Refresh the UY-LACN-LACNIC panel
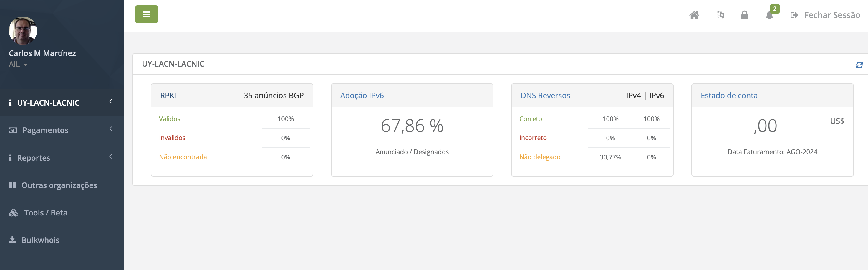This screenshot has height=270, width=868. [x=859, y=65]
